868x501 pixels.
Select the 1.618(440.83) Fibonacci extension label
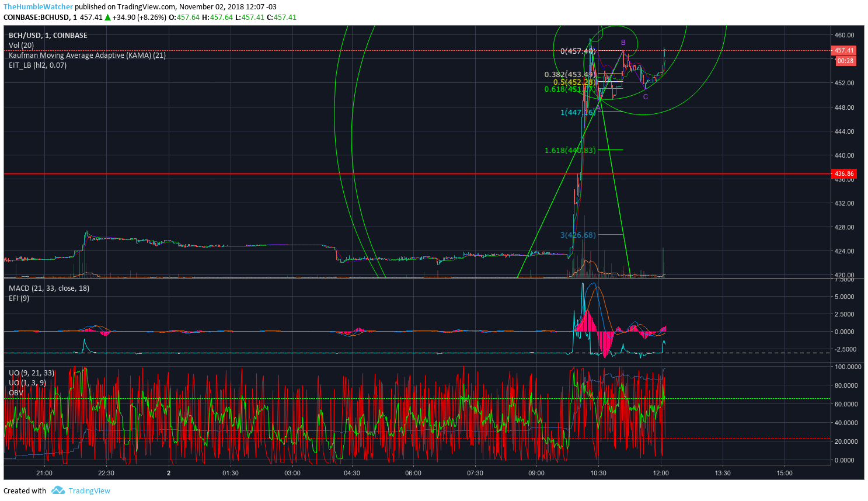coord(570,150)
